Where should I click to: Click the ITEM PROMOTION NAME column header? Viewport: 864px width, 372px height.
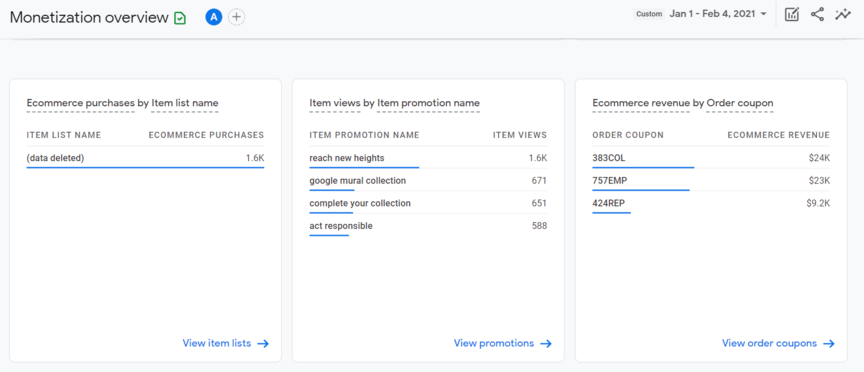pos(364,135)
